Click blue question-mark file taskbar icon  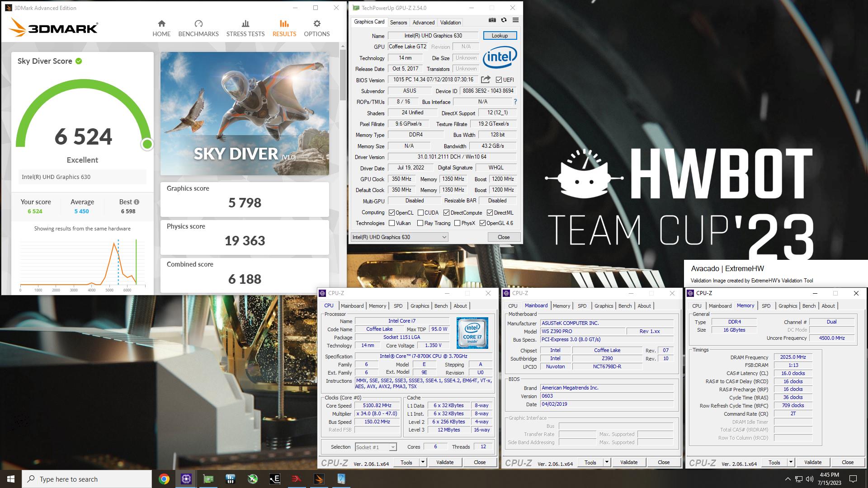tap(341, 479)
